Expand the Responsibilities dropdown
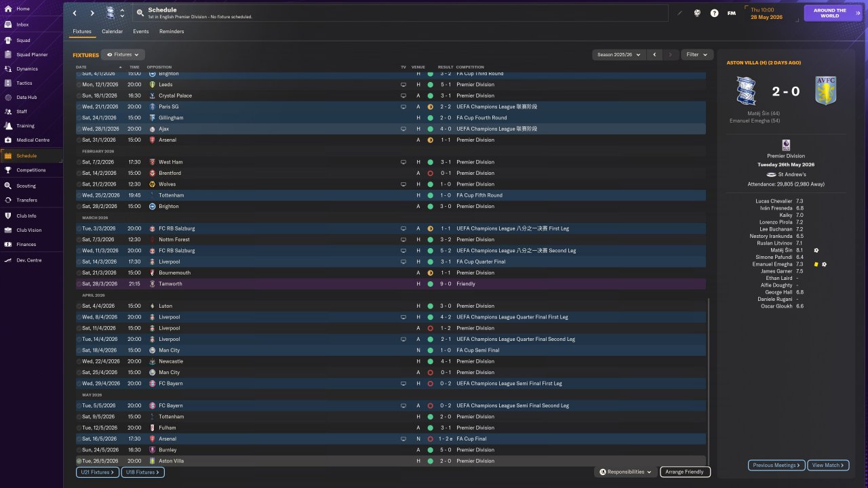The image size is (868, 488). click(x=625, y=472)
